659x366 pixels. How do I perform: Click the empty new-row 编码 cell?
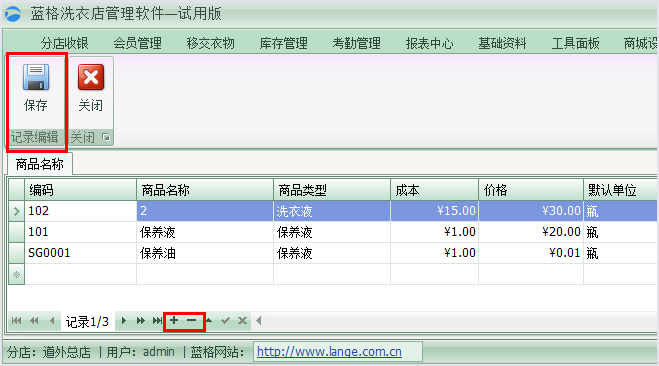pos(80,274)
